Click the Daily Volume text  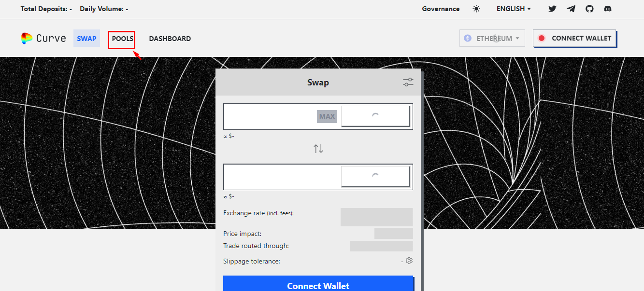coord(104,9)
